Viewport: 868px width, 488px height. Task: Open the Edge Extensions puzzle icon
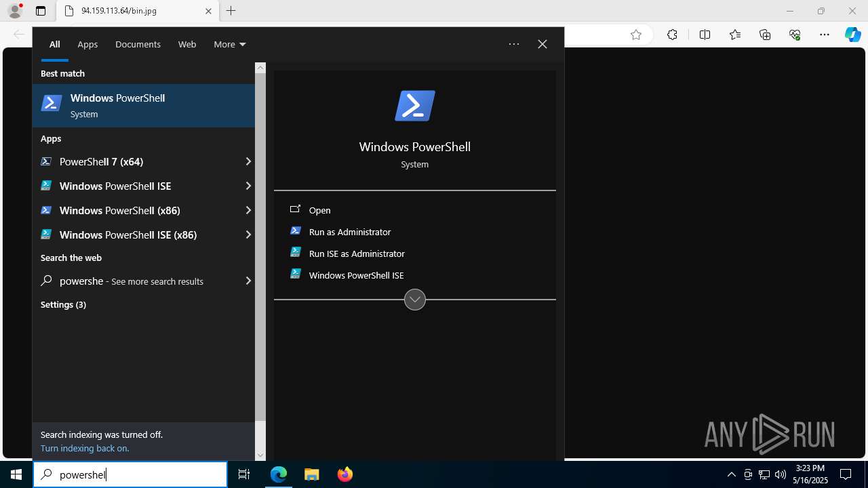coord(672,35)
